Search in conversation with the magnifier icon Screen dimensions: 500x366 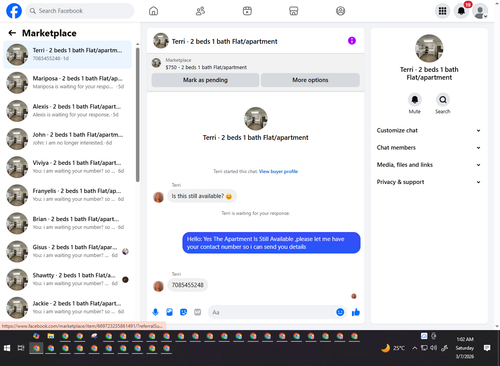(x=443, y=100)
